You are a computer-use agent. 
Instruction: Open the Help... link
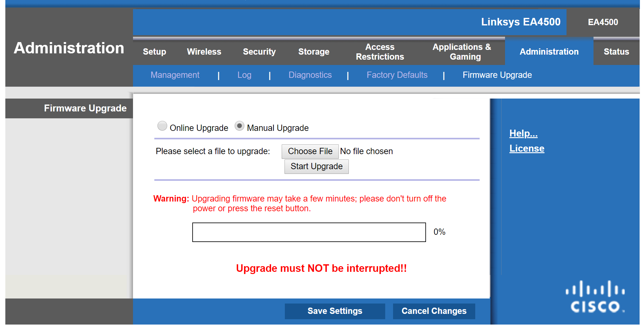523,133
